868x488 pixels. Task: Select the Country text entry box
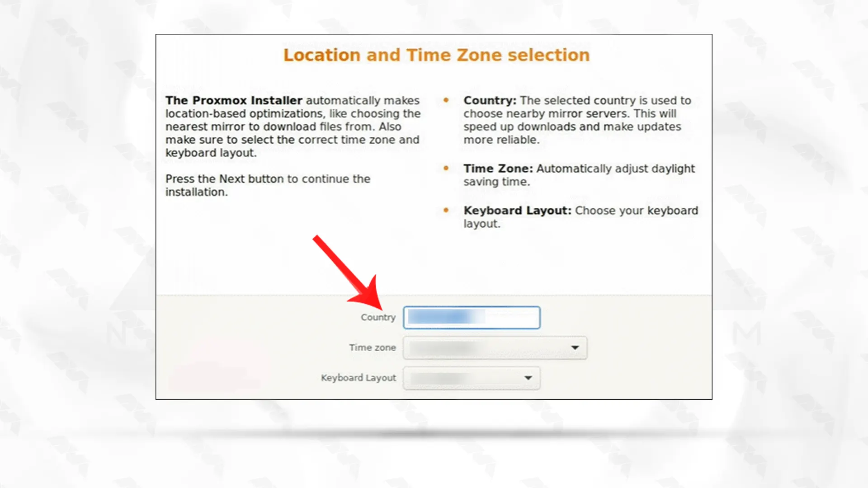click(471, 316)
